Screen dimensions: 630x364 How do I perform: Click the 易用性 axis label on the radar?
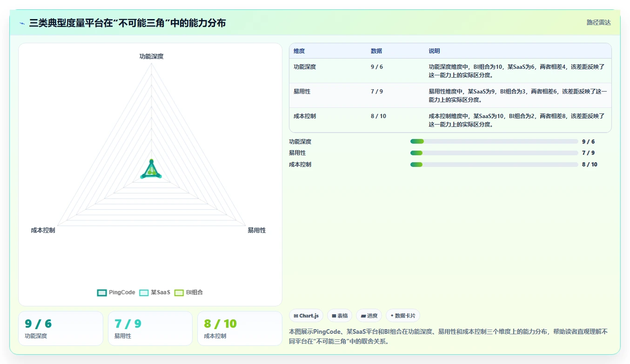(x=257, y=230)
